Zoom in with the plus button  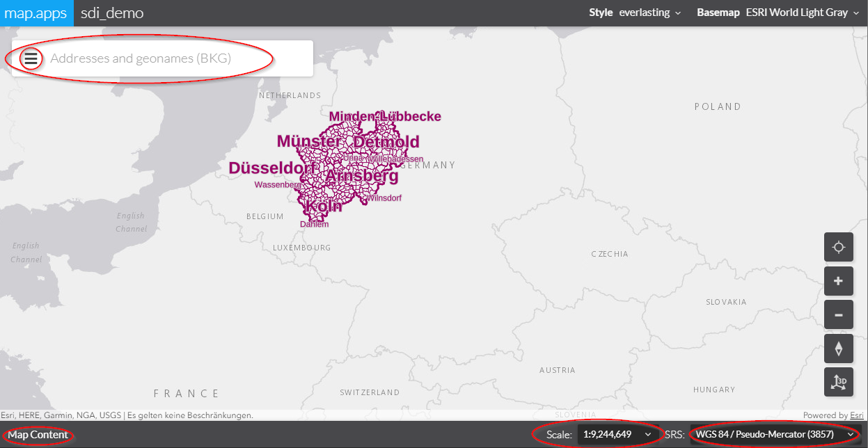(x=838, y=281)
